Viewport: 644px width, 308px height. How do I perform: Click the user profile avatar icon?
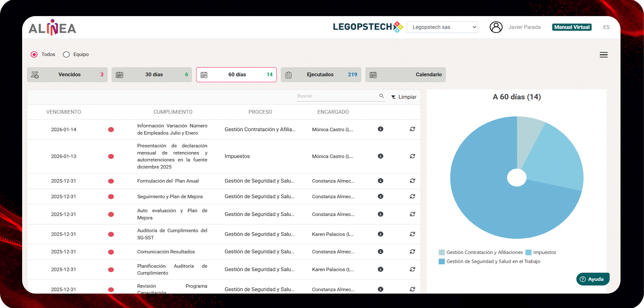click(496, 27)
